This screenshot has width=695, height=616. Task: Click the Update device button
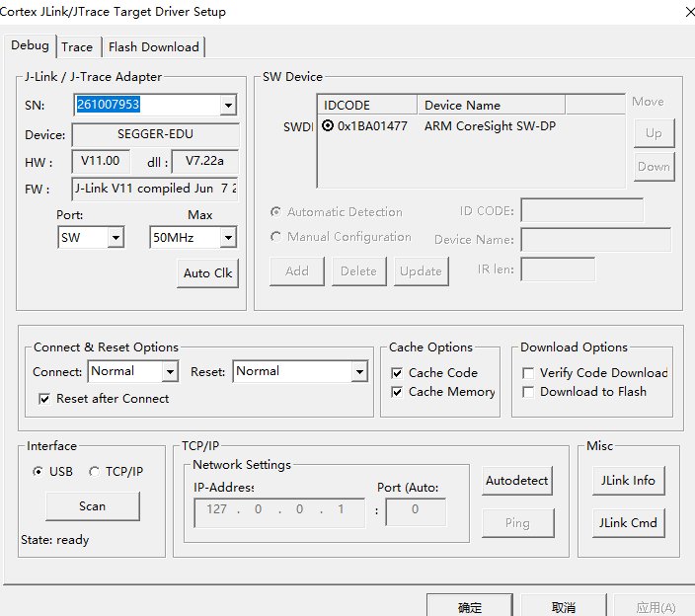point(422,271)
